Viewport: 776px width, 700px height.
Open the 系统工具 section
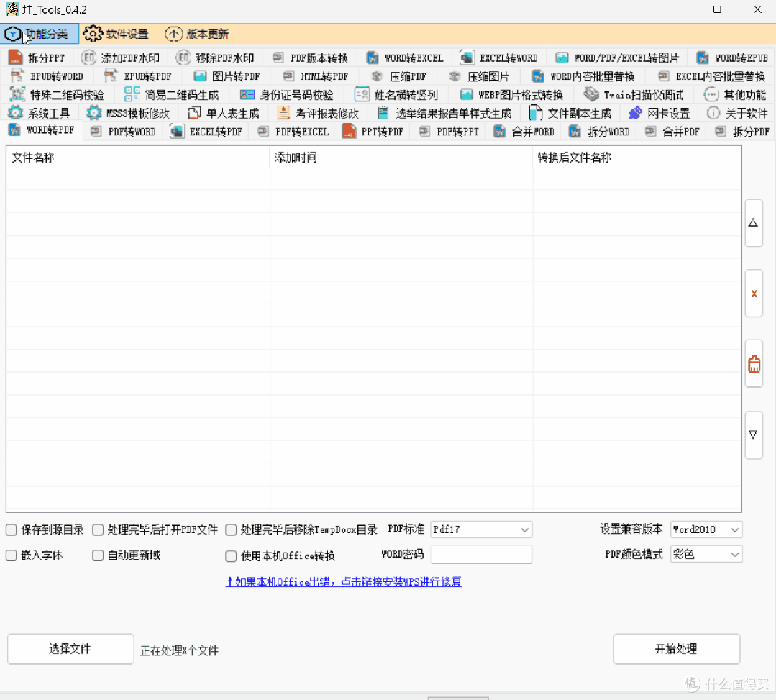point(39,113)
